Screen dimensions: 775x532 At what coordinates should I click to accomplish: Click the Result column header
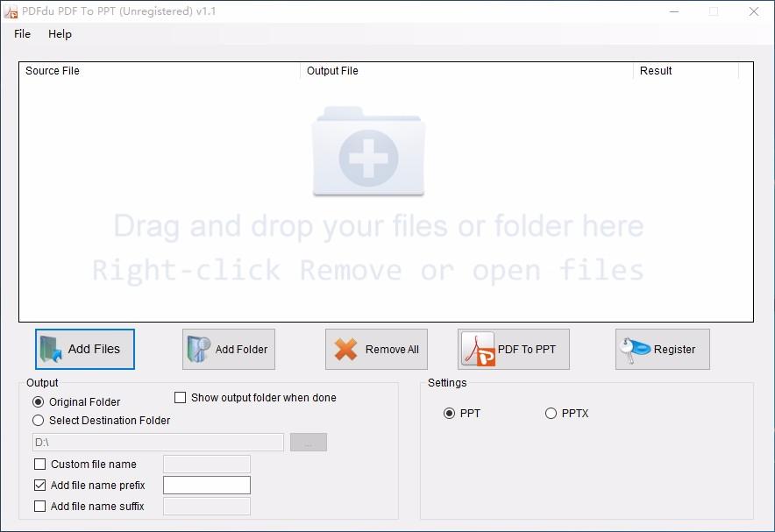pyautogui.click(x=686, y=71)
